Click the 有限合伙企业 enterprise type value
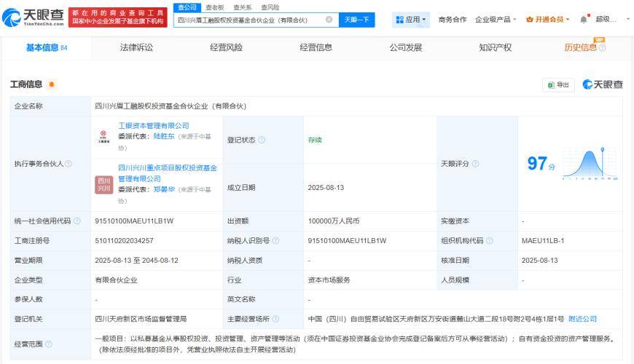 coord(116,280)
